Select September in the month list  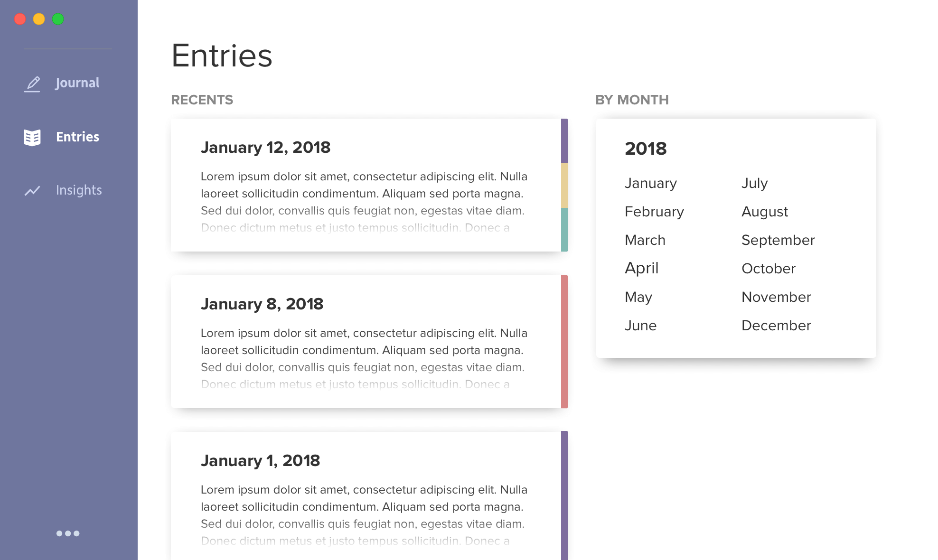(x=778, y=240)
